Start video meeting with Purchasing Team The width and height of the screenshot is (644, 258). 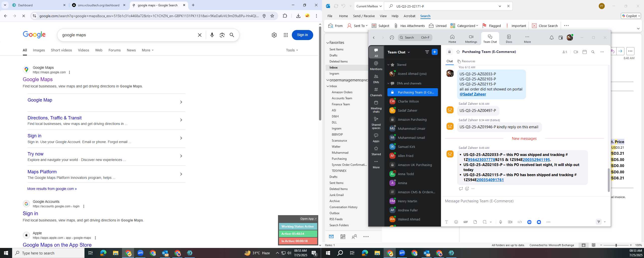(x=576, y=52)
